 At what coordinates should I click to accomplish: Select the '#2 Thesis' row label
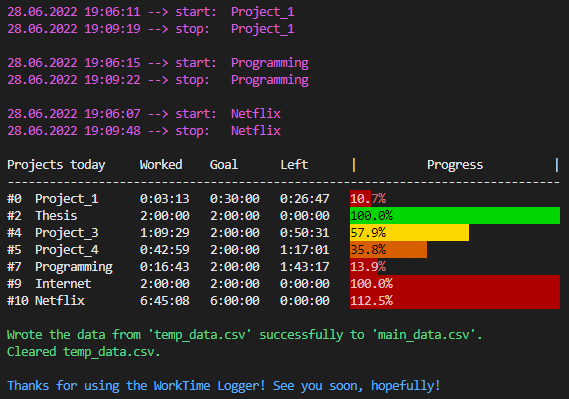coord(42,216)
